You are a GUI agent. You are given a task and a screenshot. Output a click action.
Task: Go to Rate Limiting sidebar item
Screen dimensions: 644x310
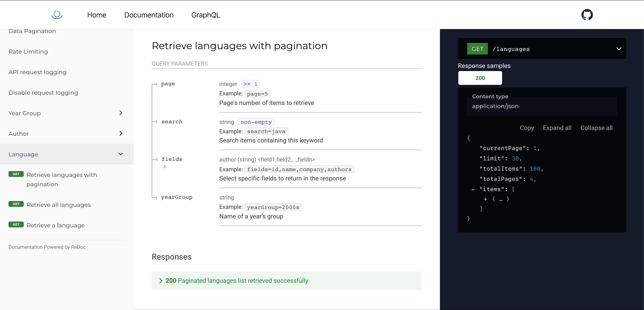pos(28,52)
